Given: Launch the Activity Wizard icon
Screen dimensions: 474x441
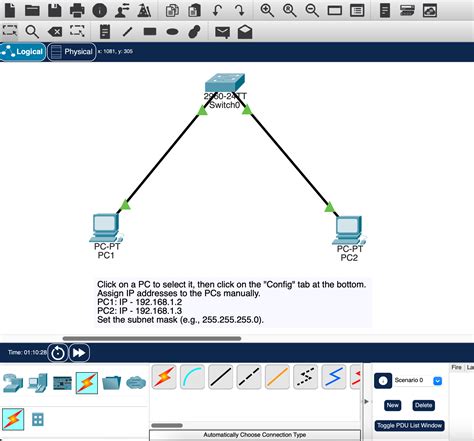Looking at the screenshot, I should 144,10.
